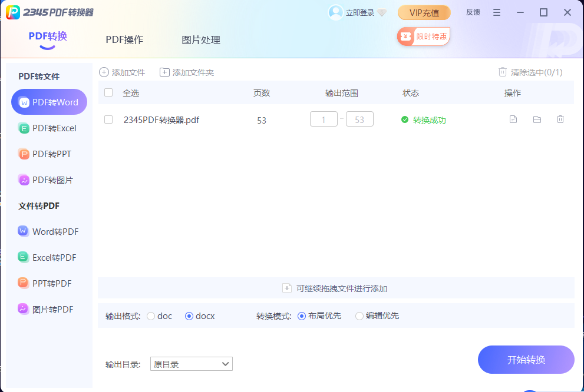The width and height of the screenshot is (584, 392).
Task: Click the PPT转PDF orange P icon
Action: (23, 283)
